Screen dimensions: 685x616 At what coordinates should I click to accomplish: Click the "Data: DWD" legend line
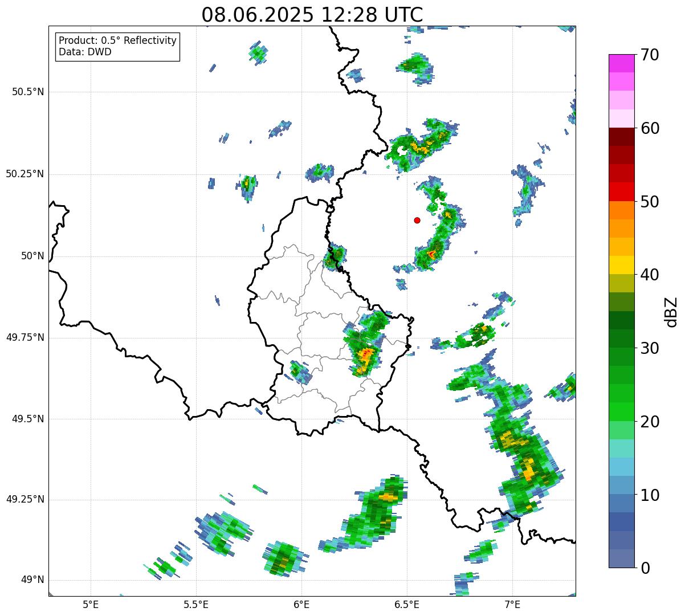(85, 52)
